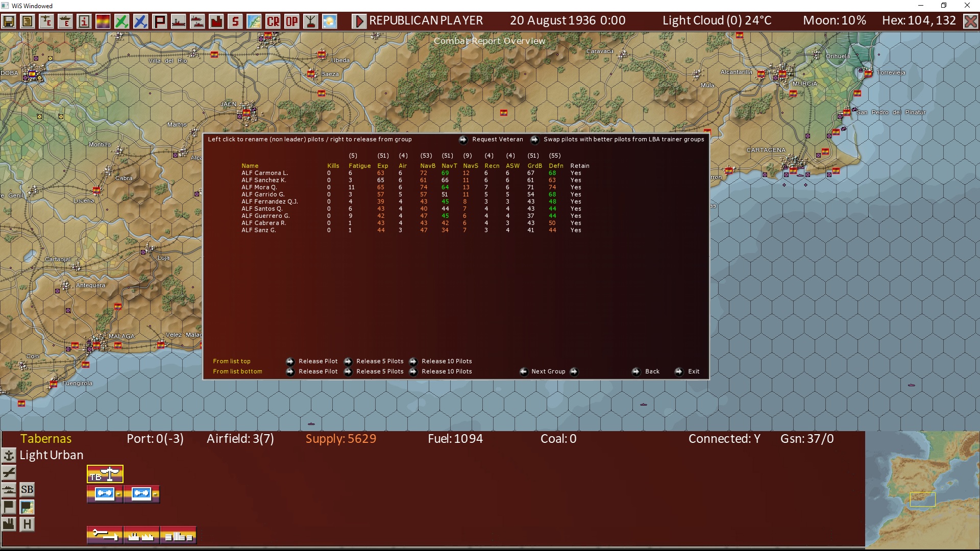980x551 pixels.
Task: Open the green aircraft toolbar button
Action: (121, 21)
